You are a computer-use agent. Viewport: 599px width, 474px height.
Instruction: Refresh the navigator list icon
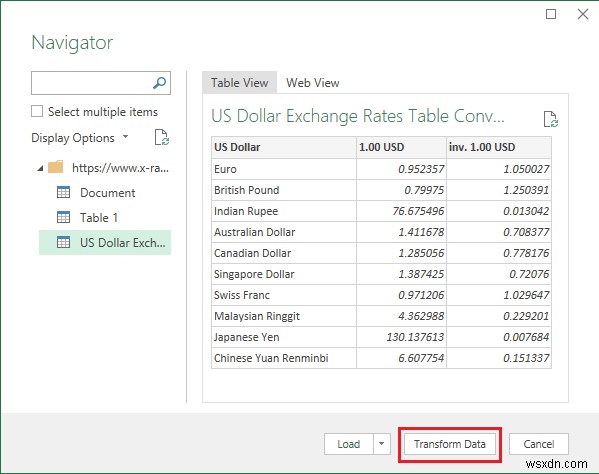(162, 138)
